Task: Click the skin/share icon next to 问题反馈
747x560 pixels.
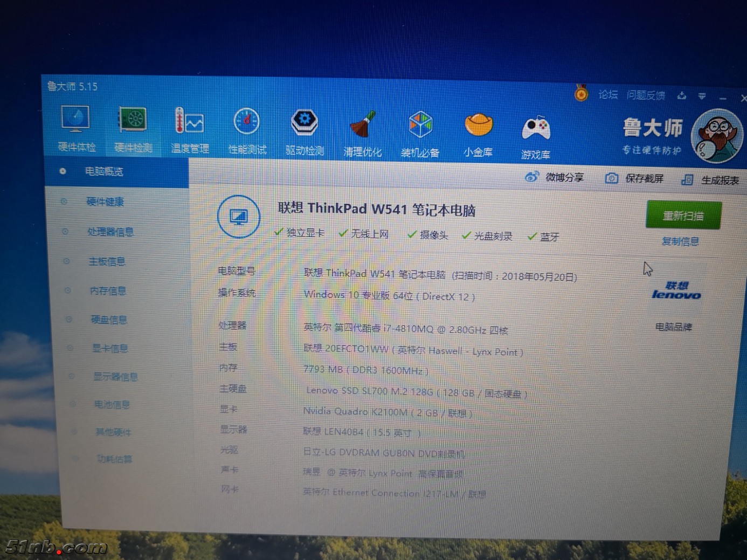Action: [682, 96]
